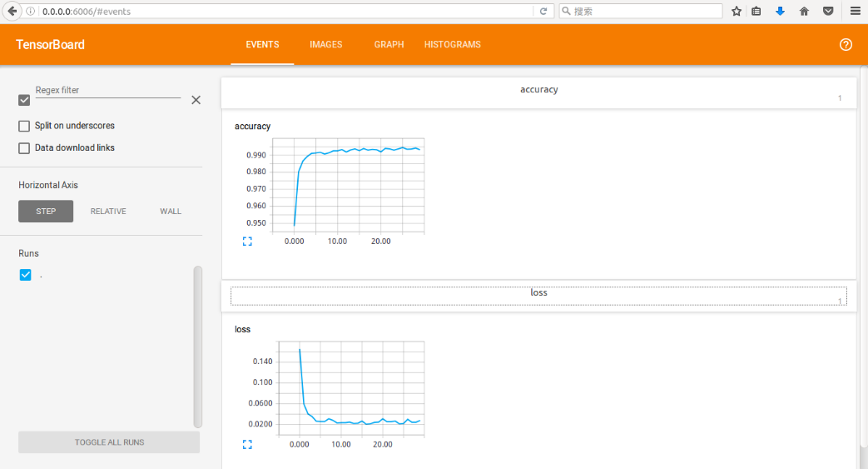Image resolution: width=868 pixels, height=469 pixels.
Task: Click the 'Runs' section label
Action: click(x=29, y=253)
